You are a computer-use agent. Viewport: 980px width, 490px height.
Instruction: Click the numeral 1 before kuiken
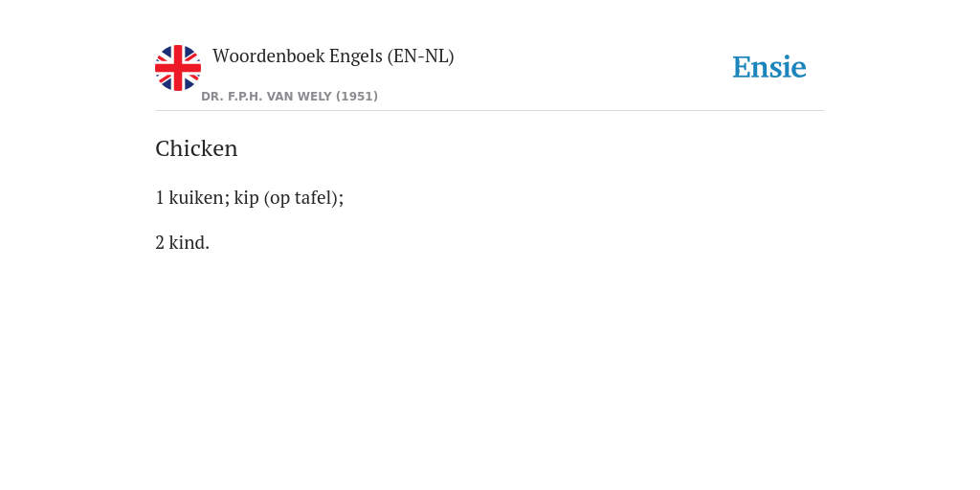coord(160,198)
